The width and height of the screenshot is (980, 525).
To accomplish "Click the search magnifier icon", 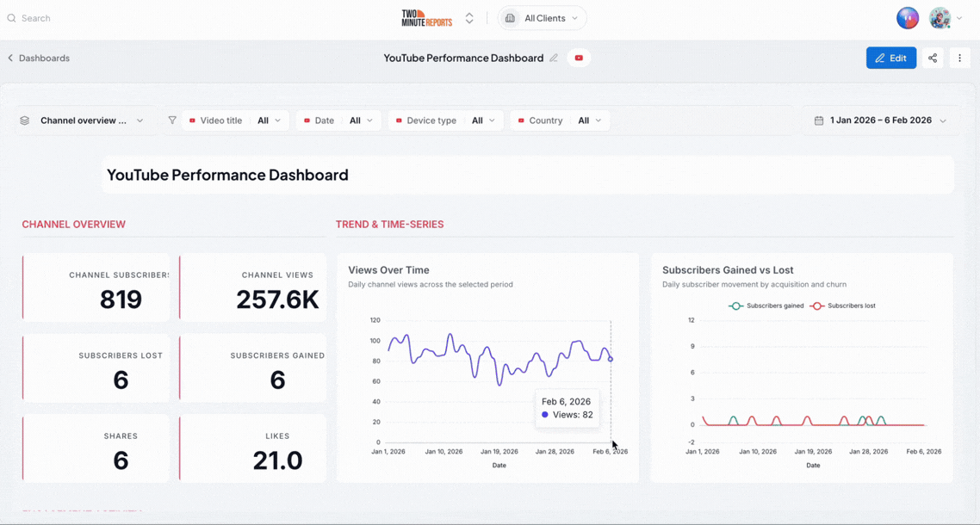I will pyautogui.click(x=11, y=18).
